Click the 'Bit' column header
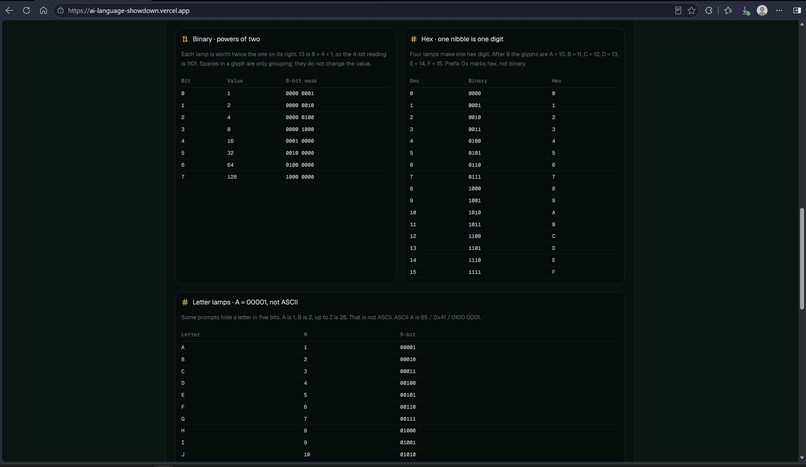The height and width of the screenshot is (467, 806). (x=186, y=81)
